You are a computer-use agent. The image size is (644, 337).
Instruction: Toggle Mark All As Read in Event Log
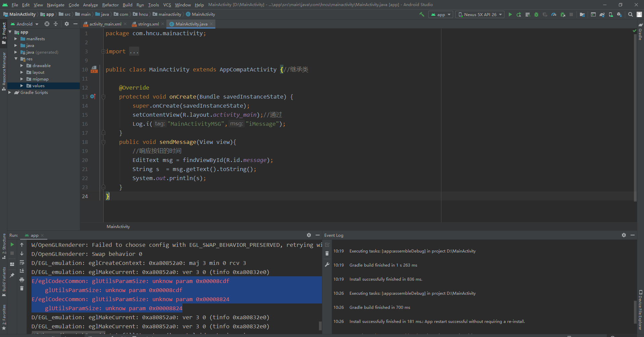327,245
